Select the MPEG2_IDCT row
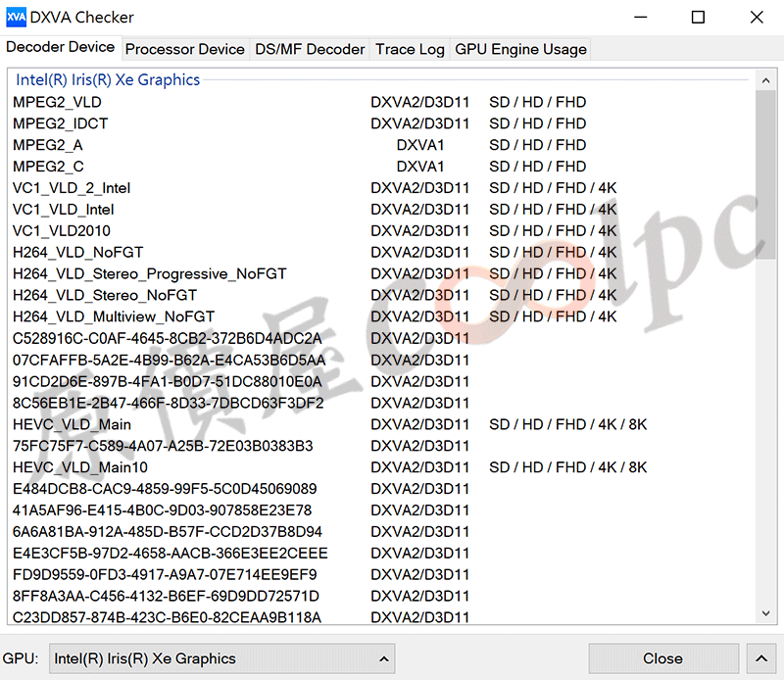 click(x=381, y=123)
